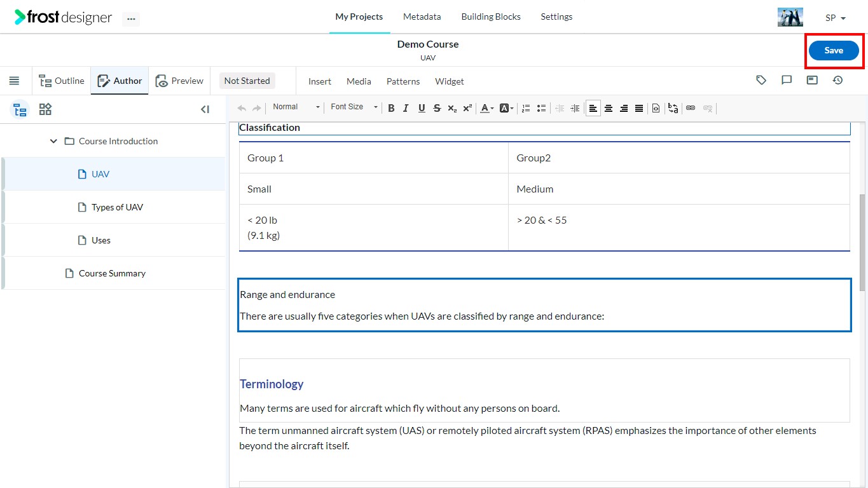
Task: Click the insert link icon
Action: pos(691,108)
